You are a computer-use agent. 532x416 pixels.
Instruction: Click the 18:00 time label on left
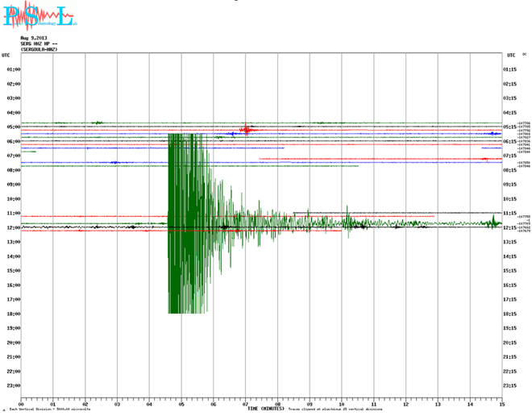coord(13,314)
